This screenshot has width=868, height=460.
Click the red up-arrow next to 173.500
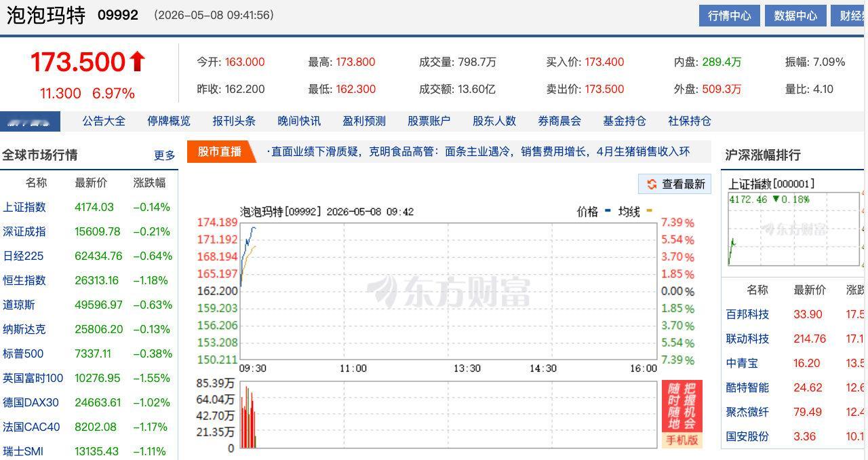coord(137,62)
